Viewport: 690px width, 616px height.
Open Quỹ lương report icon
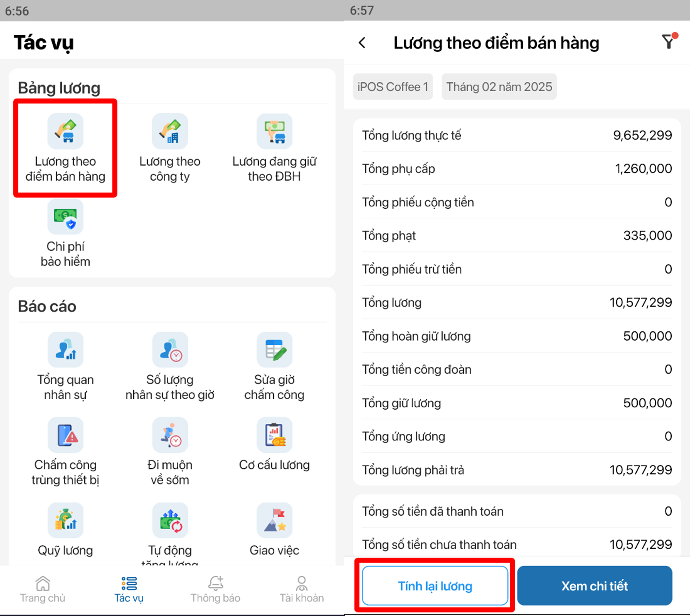tap(65, 520)
